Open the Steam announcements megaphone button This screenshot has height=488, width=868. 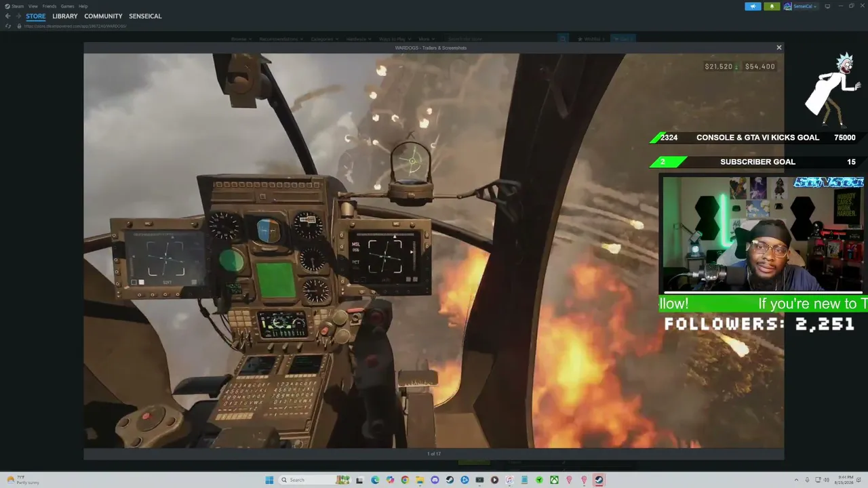tap(753, 6)
